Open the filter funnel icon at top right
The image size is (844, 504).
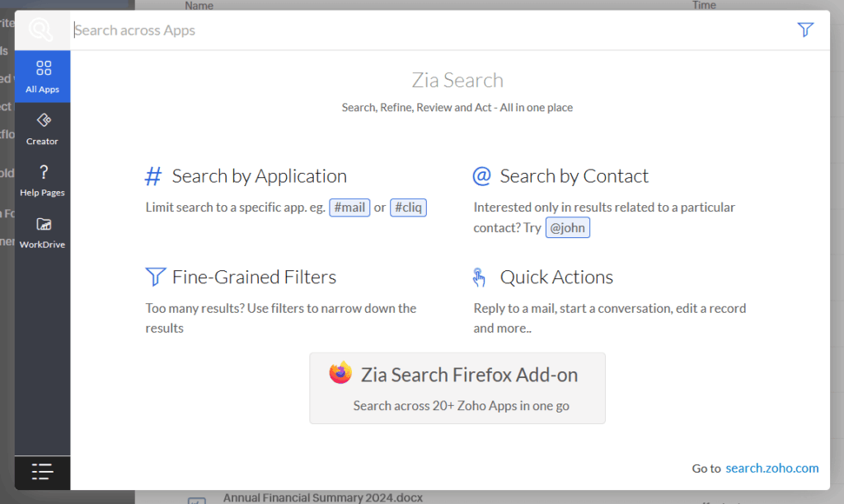point(805,30)
